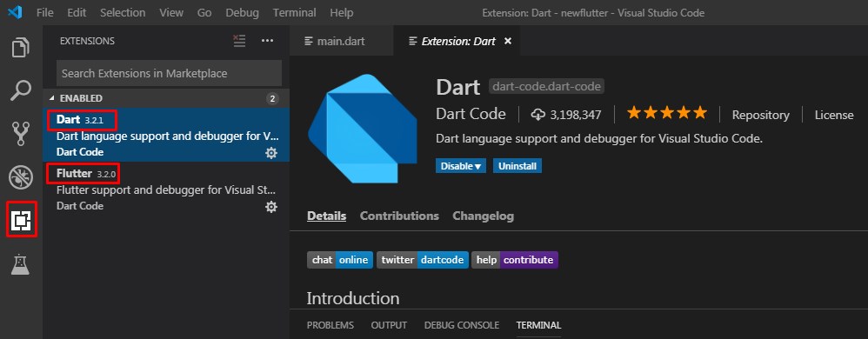Switch to the PROBLEMS panel tab
This screenshot has height=339, width=868.
point(331,325)
